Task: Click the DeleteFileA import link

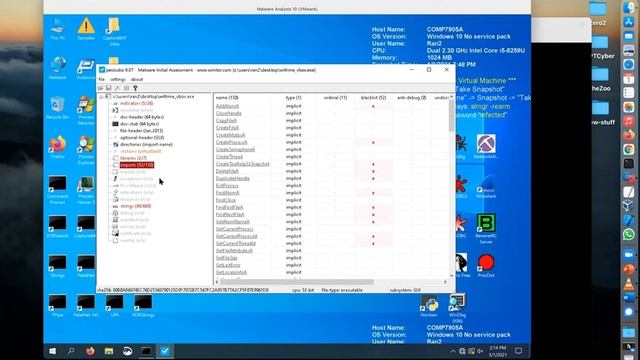Action: [227, 171]
